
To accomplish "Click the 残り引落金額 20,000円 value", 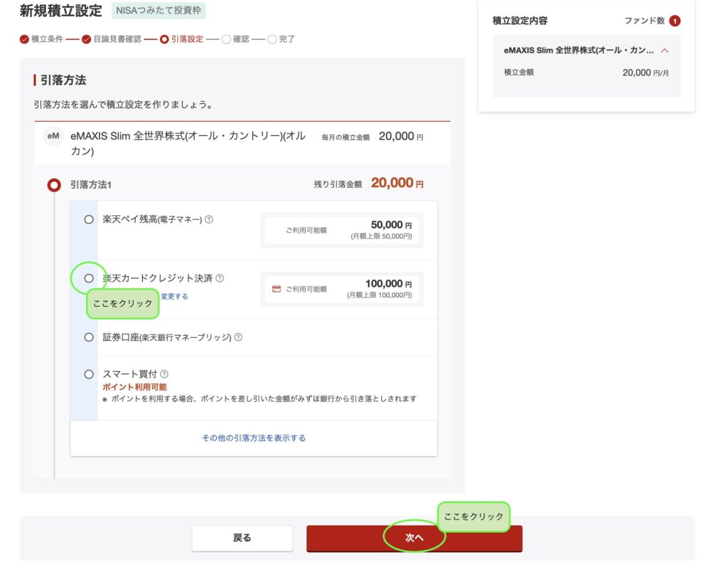I will coord(397,183).
